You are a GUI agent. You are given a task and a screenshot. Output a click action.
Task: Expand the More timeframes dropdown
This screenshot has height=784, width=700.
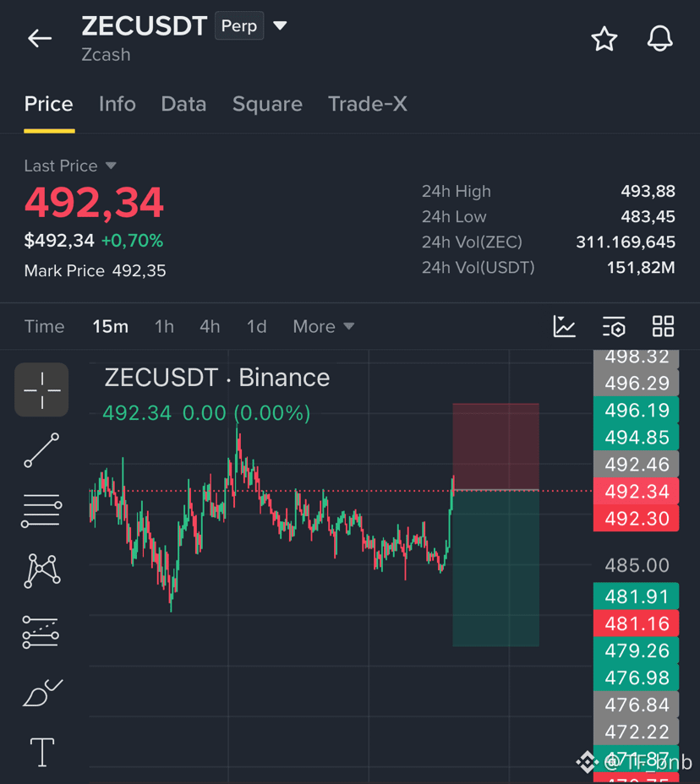coord(324,326)
